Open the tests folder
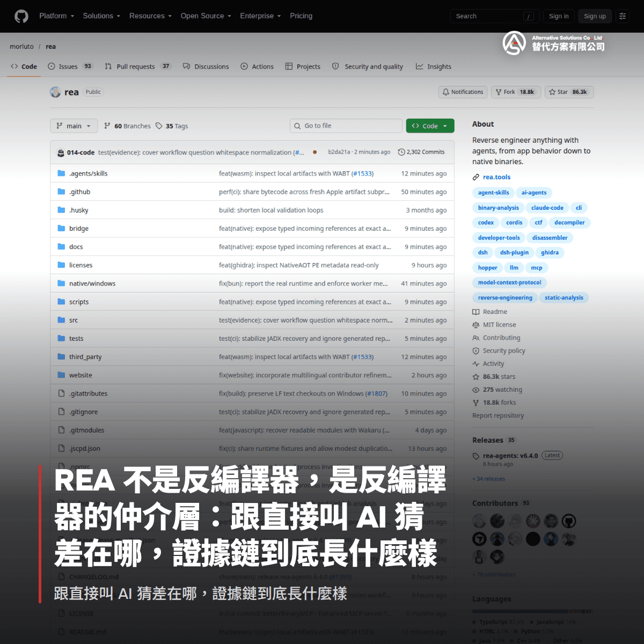 76,339
